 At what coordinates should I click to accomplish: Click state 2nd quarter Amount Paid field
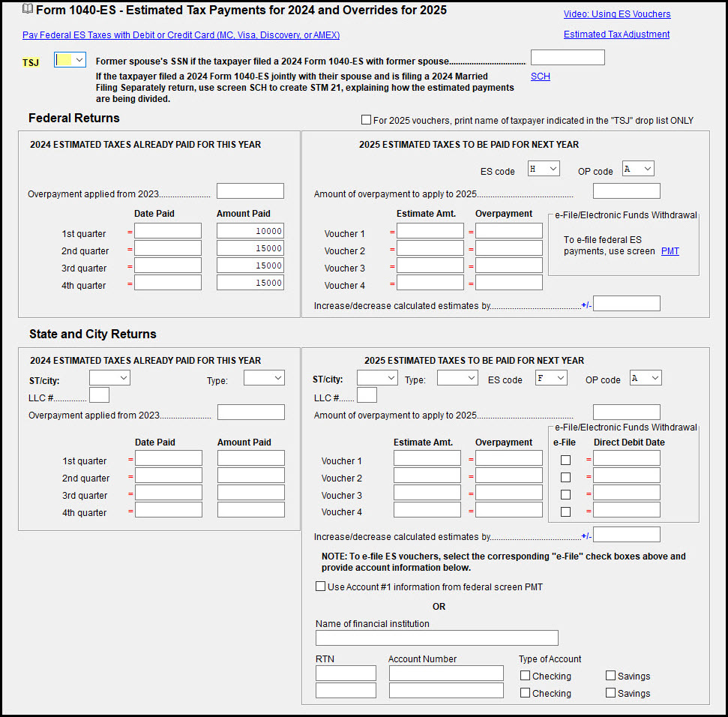click(x=251, y=475)
